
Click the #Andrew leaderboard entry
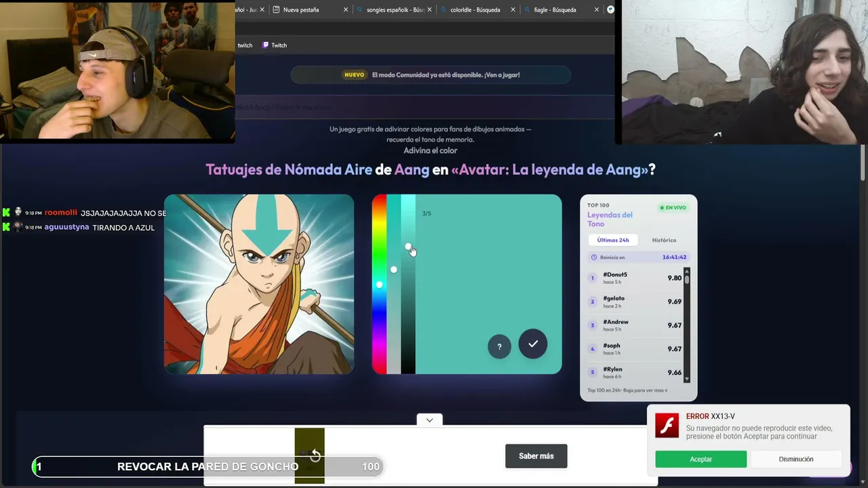[635, 325]
